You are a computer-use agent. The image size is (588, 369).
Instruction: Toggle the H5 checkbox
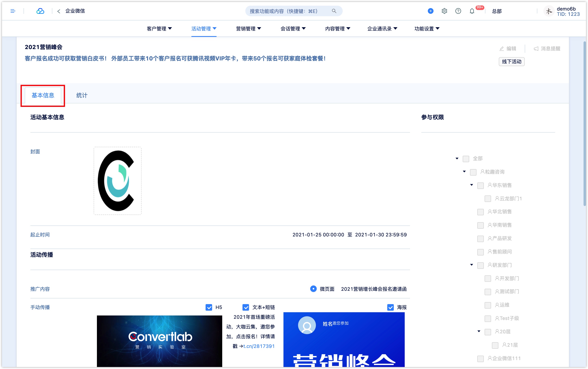[209, 307]
